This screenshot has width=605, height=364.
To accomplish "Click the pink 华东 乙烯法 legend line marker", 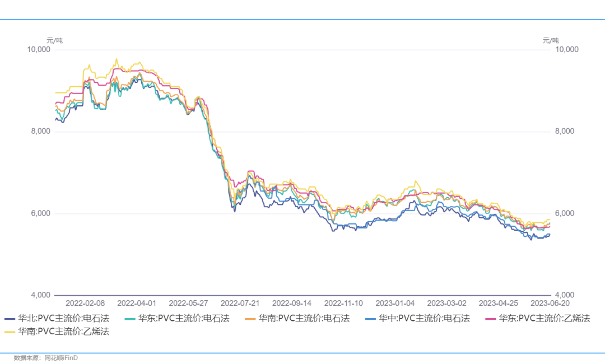I will click(491, 319).
